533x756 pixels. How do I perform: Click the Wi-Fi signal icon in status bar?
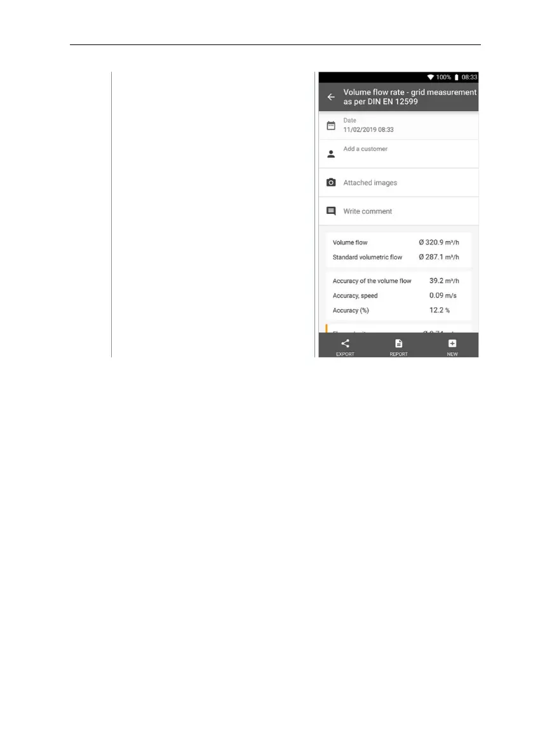coord(430,77)
